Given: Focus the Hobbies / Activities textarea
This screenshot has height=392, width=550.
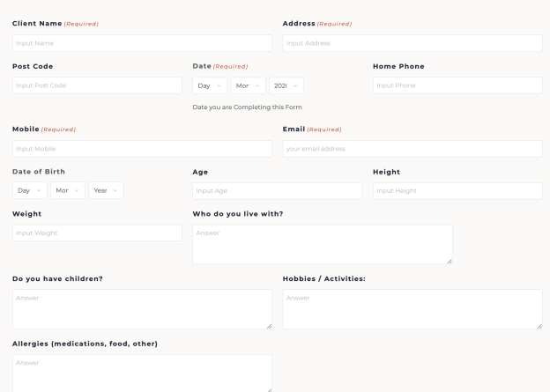Looking at the screenshot, I should click(x=412, y=309).
